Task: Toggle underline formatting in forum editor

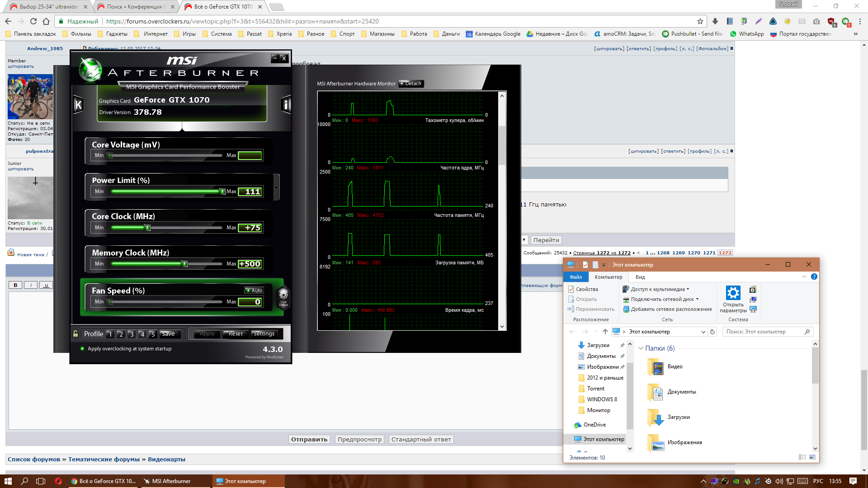Action: (x=46, y=285)
